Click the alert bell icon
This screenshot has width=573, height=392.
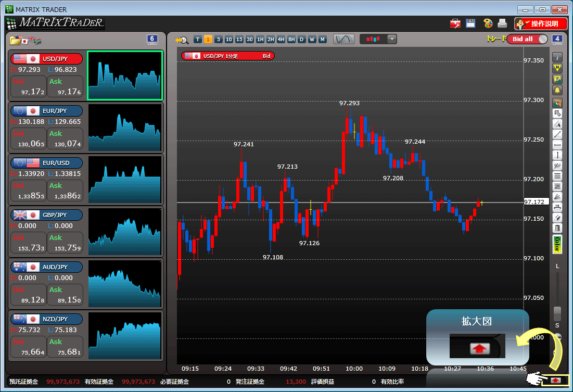557,90
